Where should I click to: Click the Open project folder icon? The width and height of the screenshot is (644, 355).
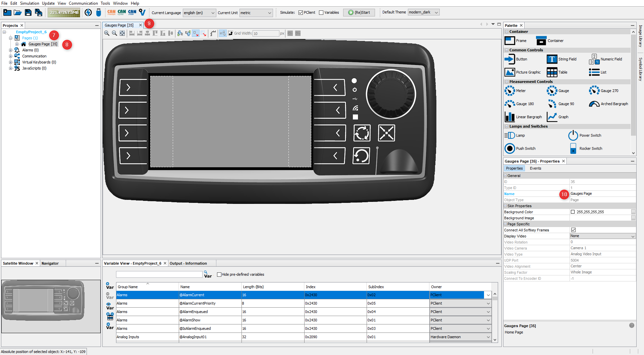coord(18,13)
